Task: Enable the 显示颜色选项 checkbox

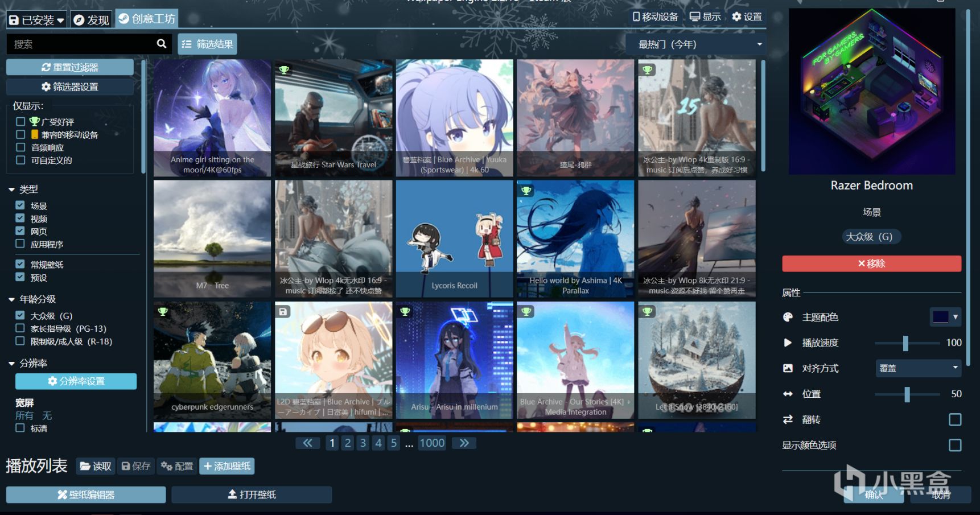Action: click(x=955, y=445)
